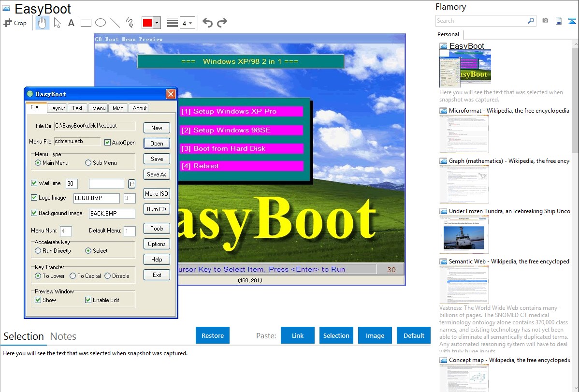
Task: Choose the arrow pointer tool
Action: 57,23
